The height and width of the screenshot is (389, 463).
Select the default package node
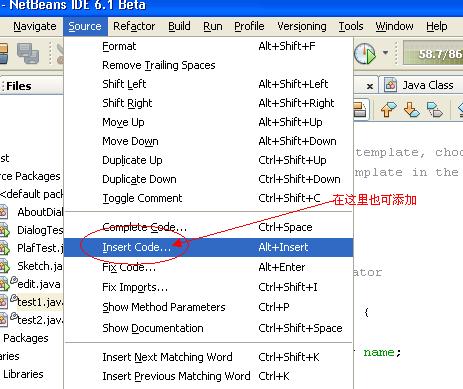pos(32,194)
